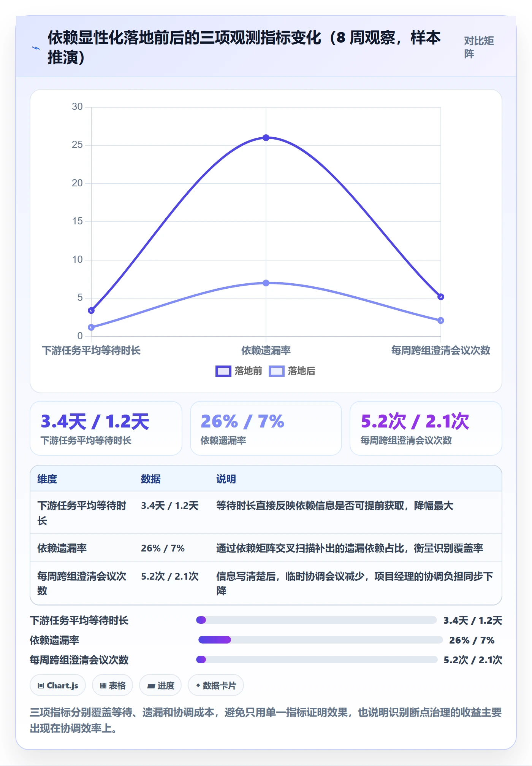Viewport: 532px width, 766px height.
Task: Click the x-axis label 每周跨组澄清会议次数
Action: (x=441, y=350)
